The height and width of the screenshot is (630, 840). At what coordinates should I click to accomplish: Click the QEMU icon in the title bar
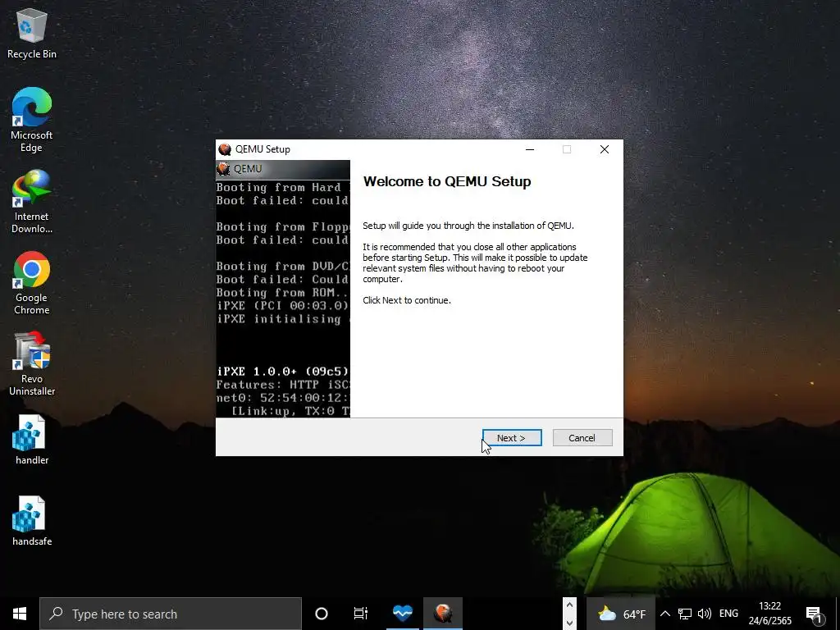coord(225,149)
